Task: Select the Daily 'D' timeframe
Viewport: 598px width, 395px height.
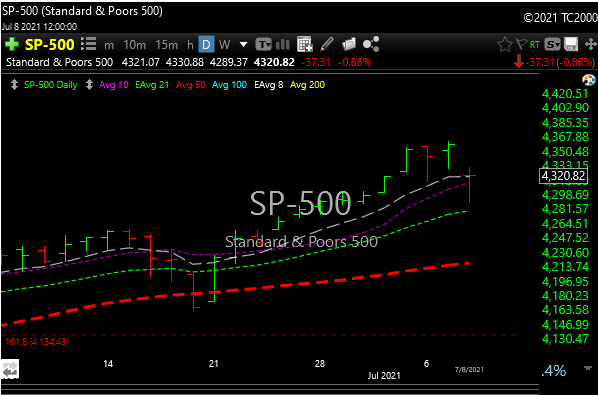Action: (206, 45)
